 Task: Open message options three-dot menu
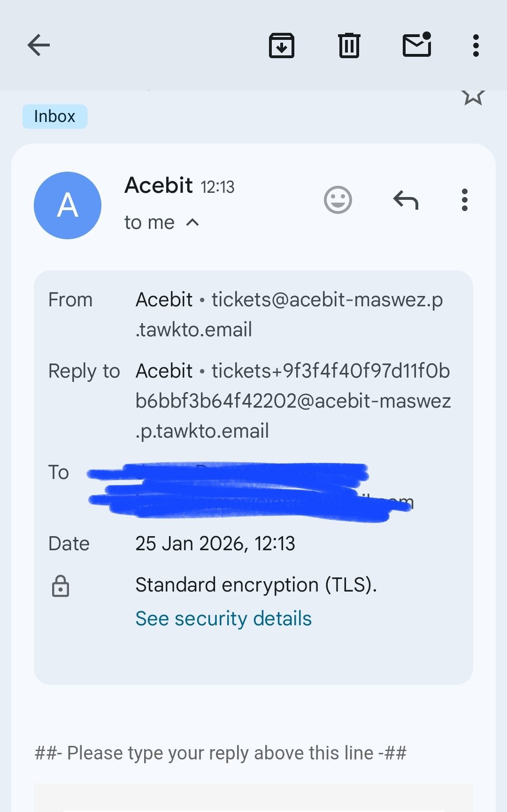(464, 200)
